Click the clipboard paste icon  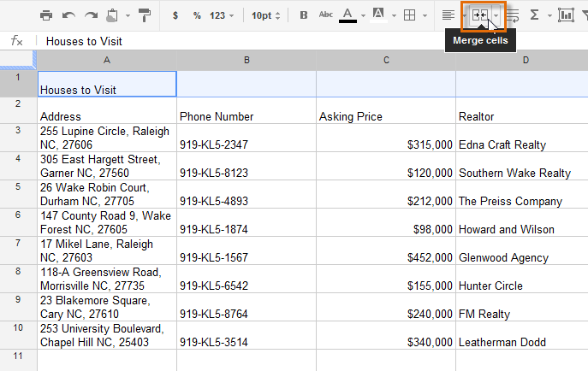tap(112, 15)
